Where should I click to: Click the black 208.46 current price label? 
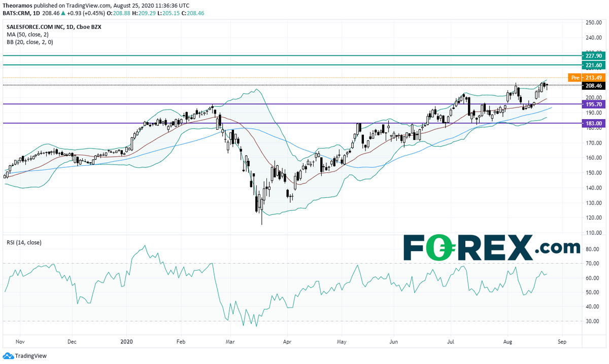593,86
